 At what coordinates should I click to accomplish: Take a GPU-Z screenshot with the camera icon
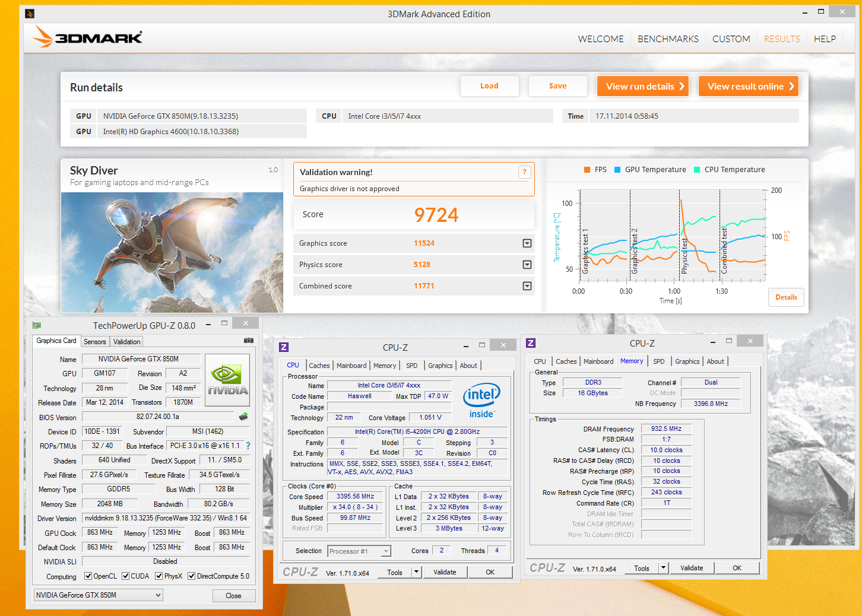(249, 341)
